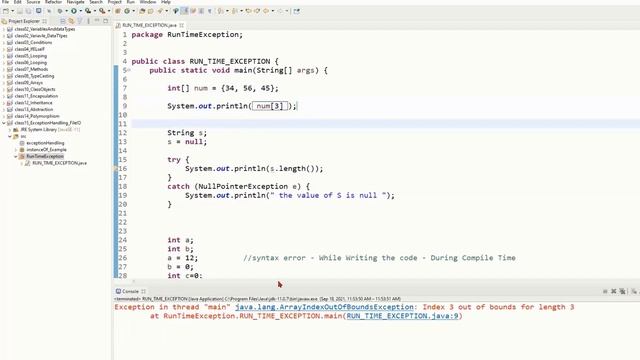Viewport: 640px width, 360px height.
Task: Click the Search flashlight toolbar icon
Action: click(160, 11)
